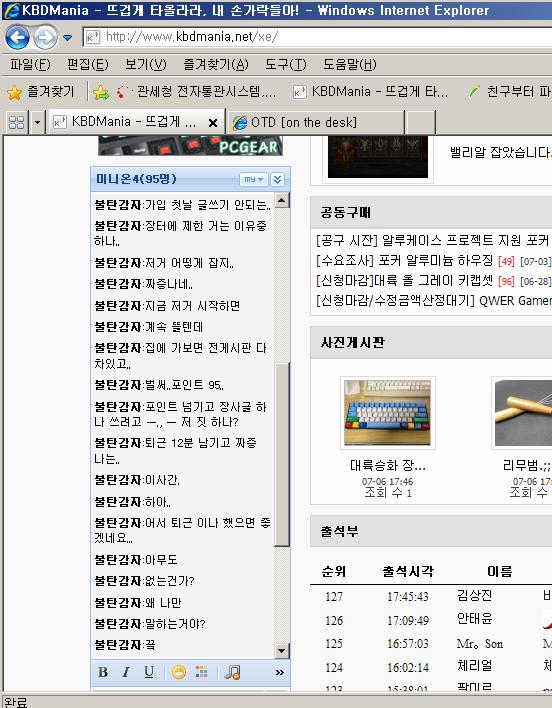This screenshot has width=552, height=708.
Task: Toggle bold in chat toolbar
Action: (x=103, y=672)
